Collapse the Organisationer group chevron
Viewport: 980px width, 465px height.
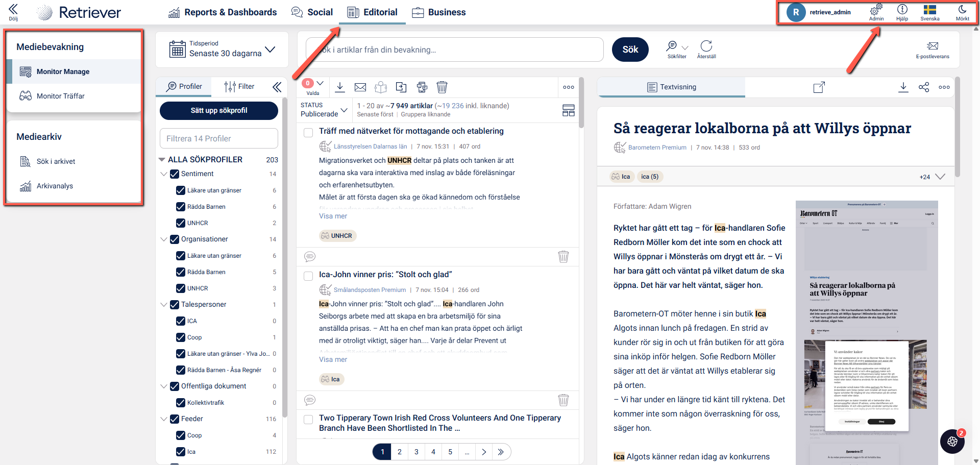pyautogui.click(x=164, y=239)
